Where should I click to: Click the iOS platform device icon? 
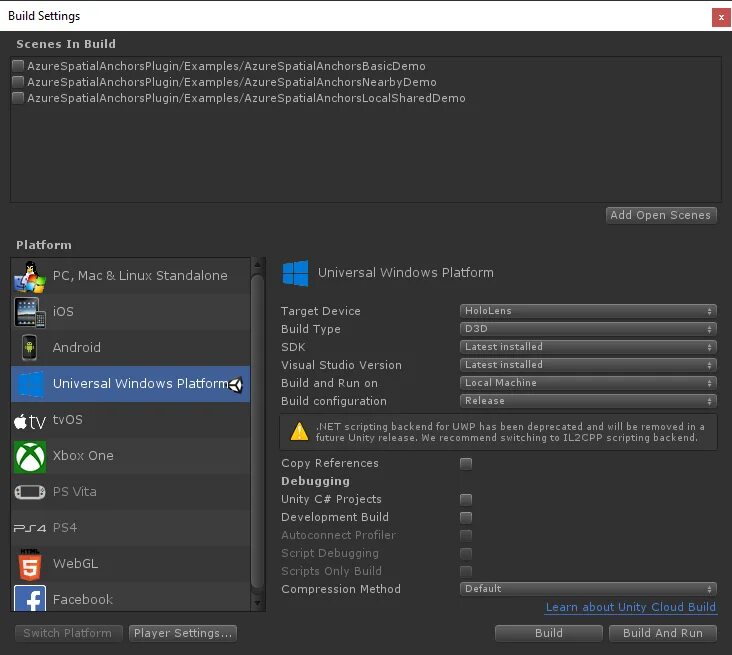coord(30,312)
